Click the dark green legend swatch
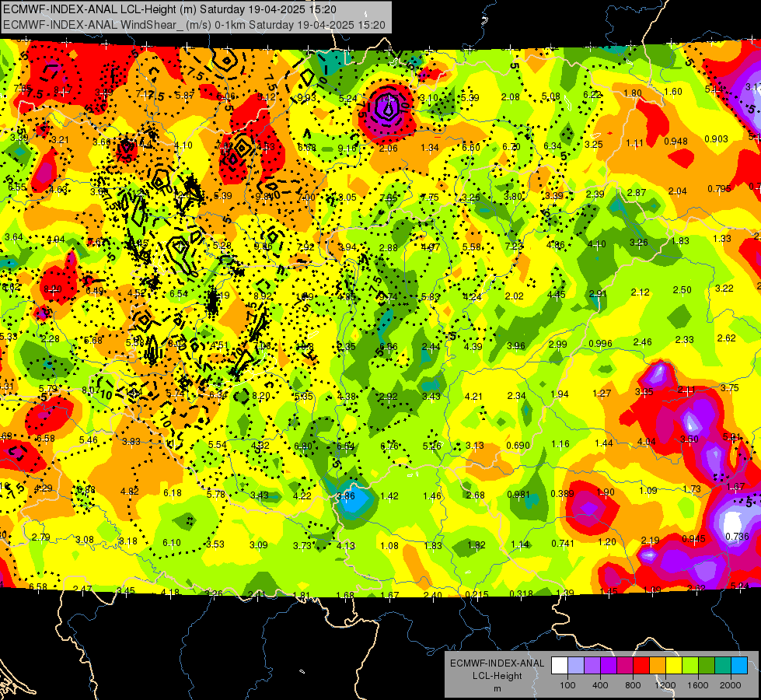 [706, 666]
